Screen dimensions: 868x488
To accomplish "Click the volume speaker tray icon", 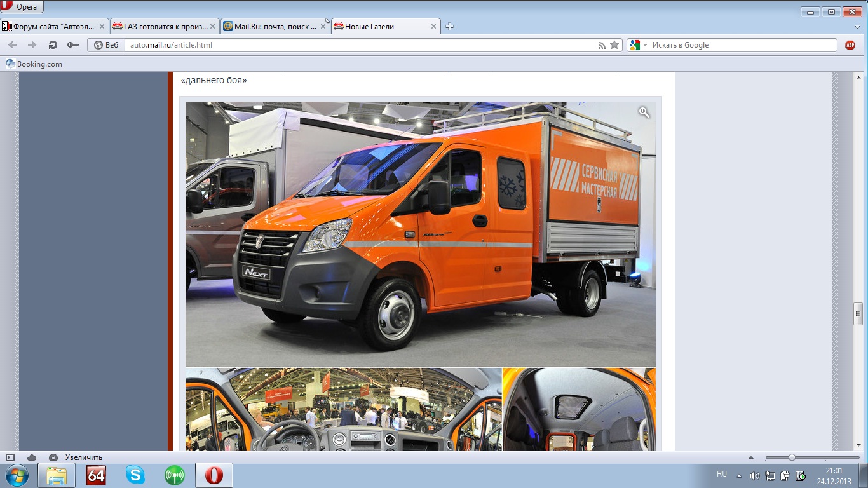I will click(754, 475).
